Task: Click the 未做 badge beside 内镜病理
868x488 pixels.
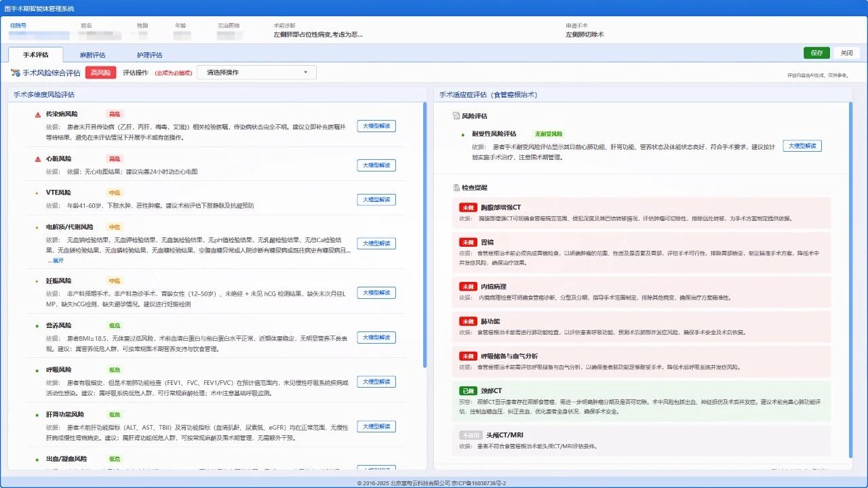Action: pyautogui.click(x=468, y=287)
